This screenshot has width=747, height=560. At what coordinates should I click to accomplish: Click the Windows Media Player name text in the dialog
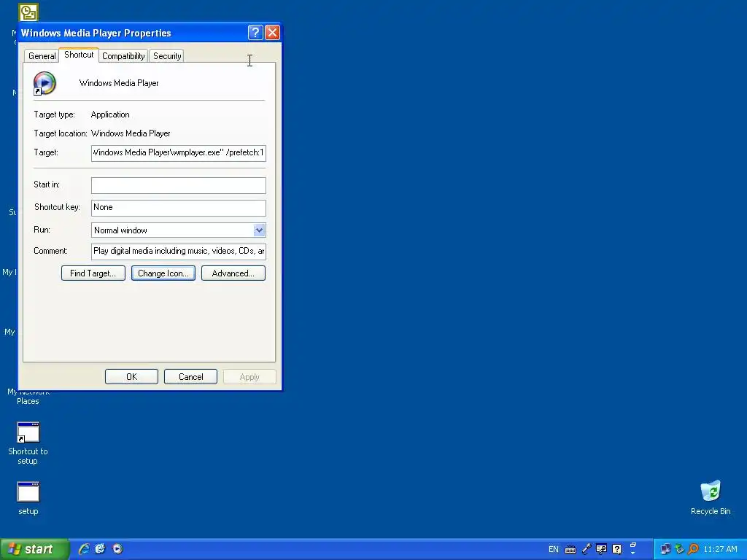[x=119, y=83]
